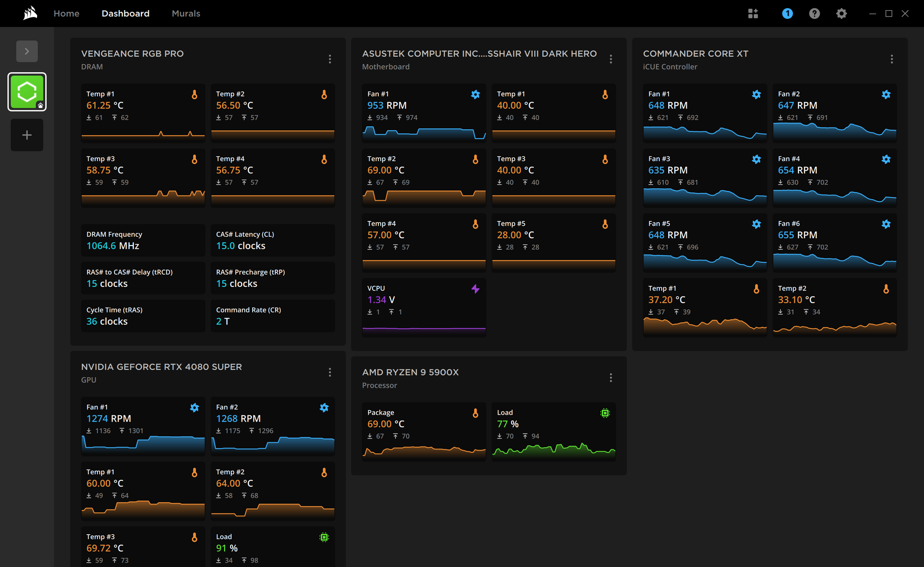Open ASUSTeK motherboard card options menu
The width and height of the screenshot is (924, 567).
[611, 59]
